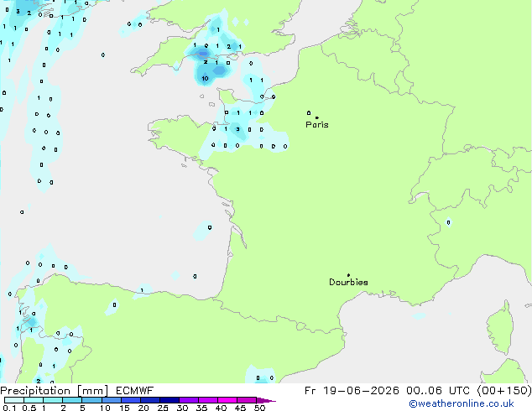Screen dimensions: 532x411
Task: Pick the 5 to 10 mm legend color
Action: point(91,400)
